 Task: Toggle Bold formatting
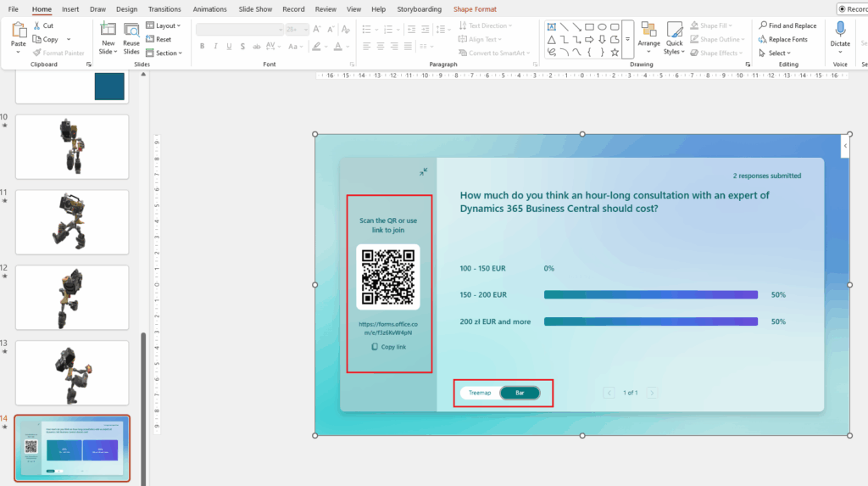coord(202,47)
